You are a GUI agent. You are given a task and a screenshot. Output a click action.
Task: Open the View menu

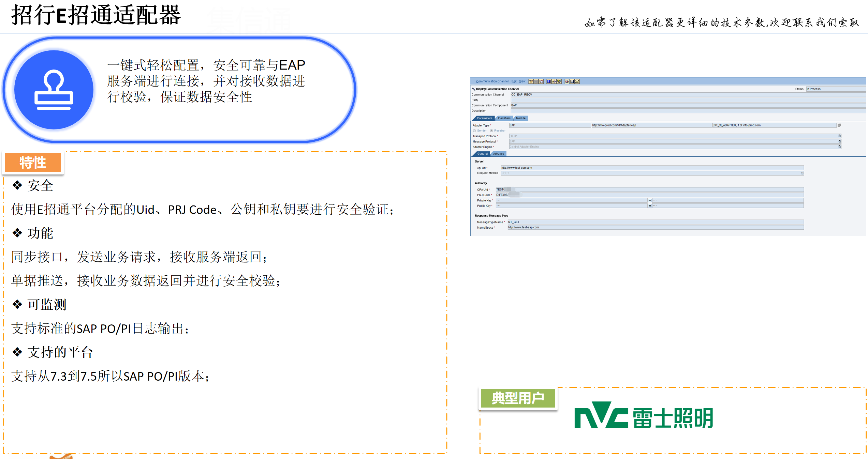[x=522, y=81]
